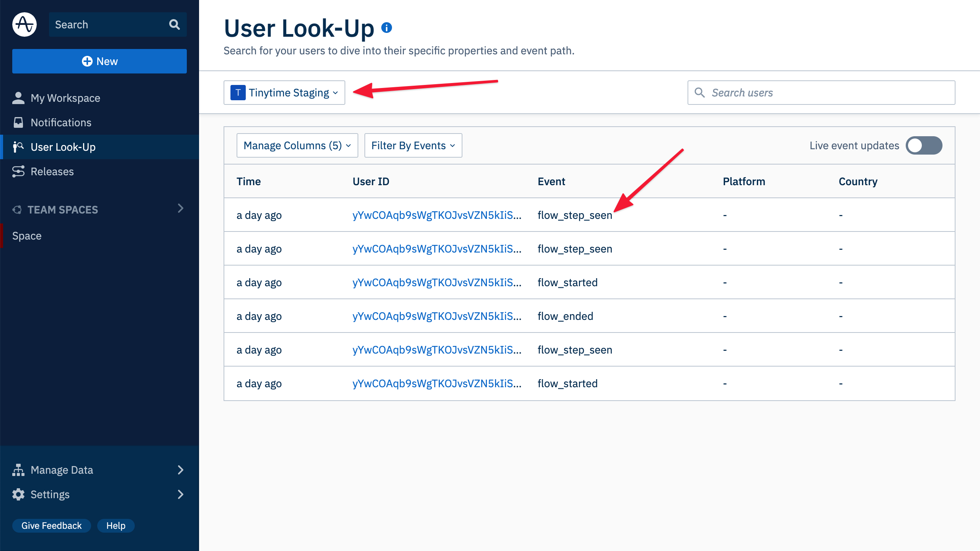This screenshot has width=980, height=551.
Task: Click the User Look-Up sidebar icon
Action: pos(18,147)
